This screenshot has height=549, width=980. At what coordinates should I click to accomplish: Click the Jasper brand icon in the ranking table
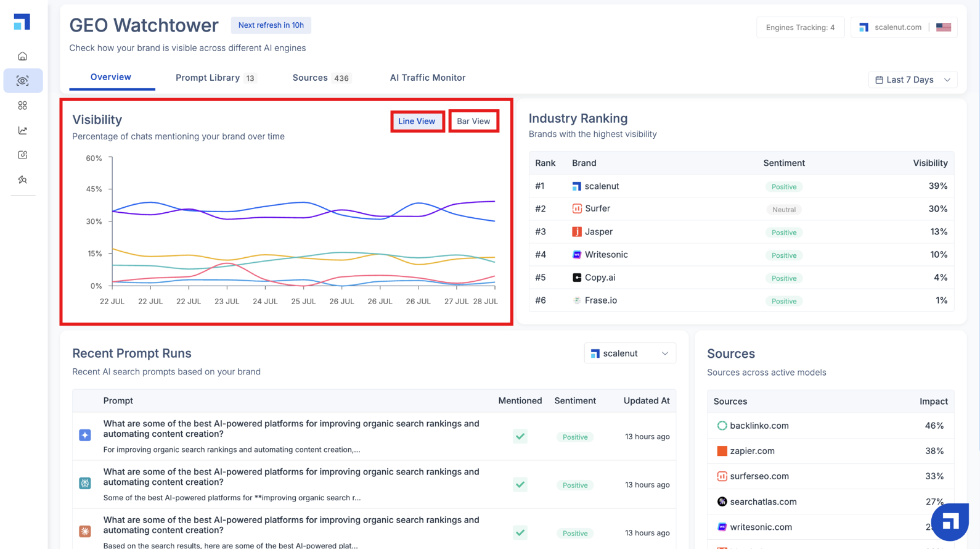pos(577,232)
